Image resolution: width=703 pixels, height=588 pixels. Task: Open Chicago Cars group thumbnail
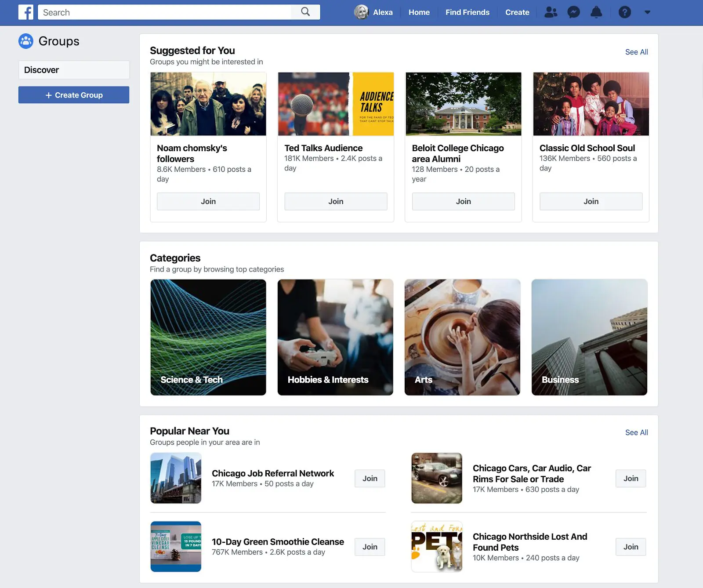tap(437, 478)
